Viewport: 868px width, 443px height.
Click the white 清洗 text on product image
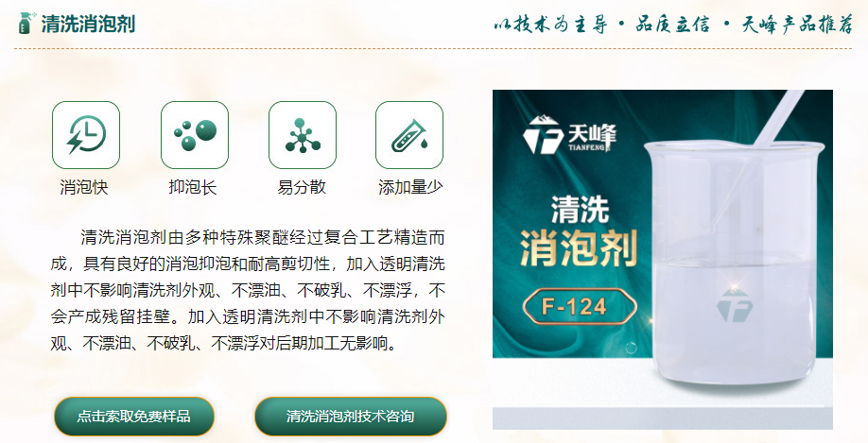[580, 210]
